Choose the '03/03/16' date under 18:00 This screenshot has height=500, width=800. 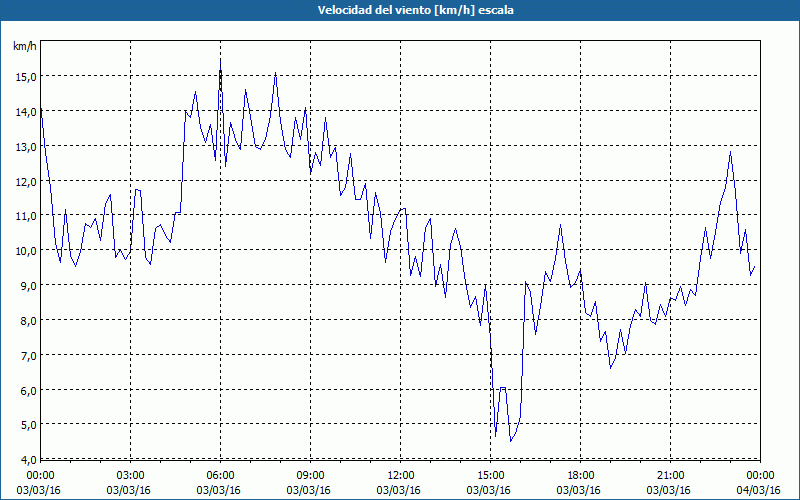pos(579,490)
